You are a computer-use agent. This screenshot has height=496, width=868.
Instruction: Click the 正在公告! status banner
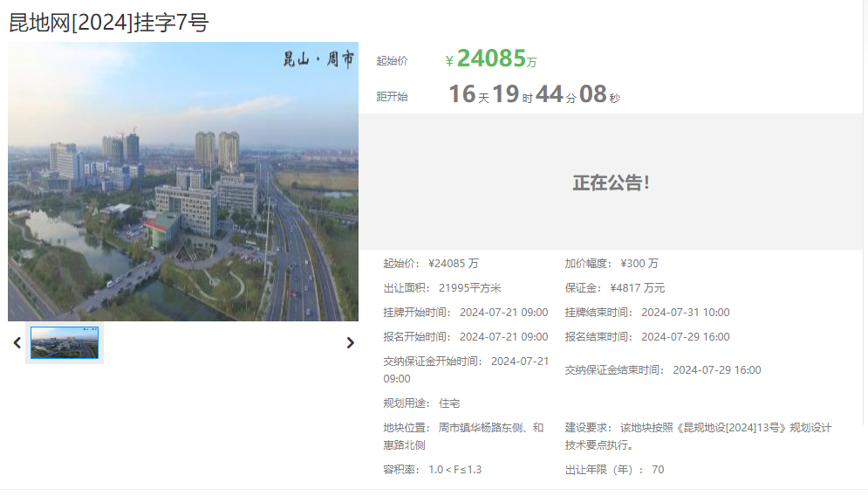coord(611,183)
